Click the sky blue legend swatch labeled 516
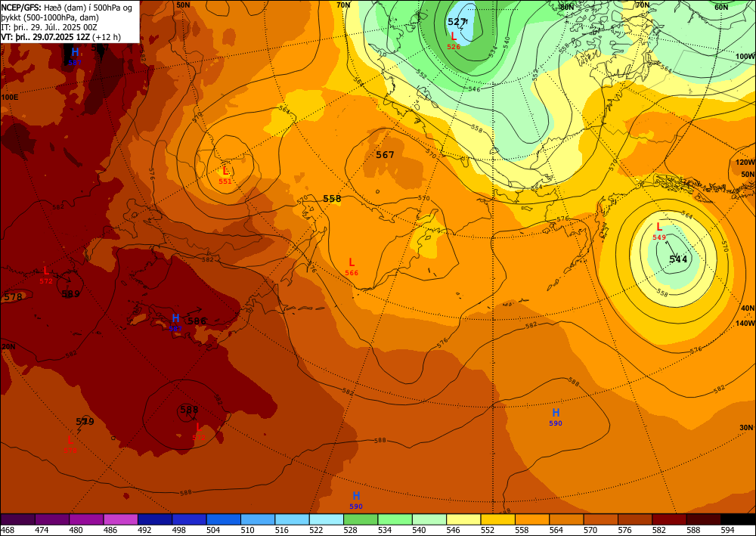This screenshot has width=756, height=536. [292, 519]
